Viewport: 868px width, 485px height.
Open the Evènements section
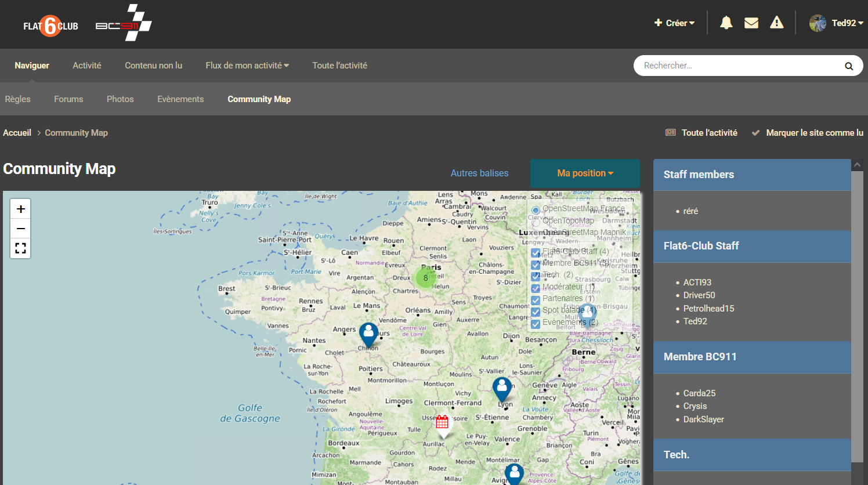point(180,99)
